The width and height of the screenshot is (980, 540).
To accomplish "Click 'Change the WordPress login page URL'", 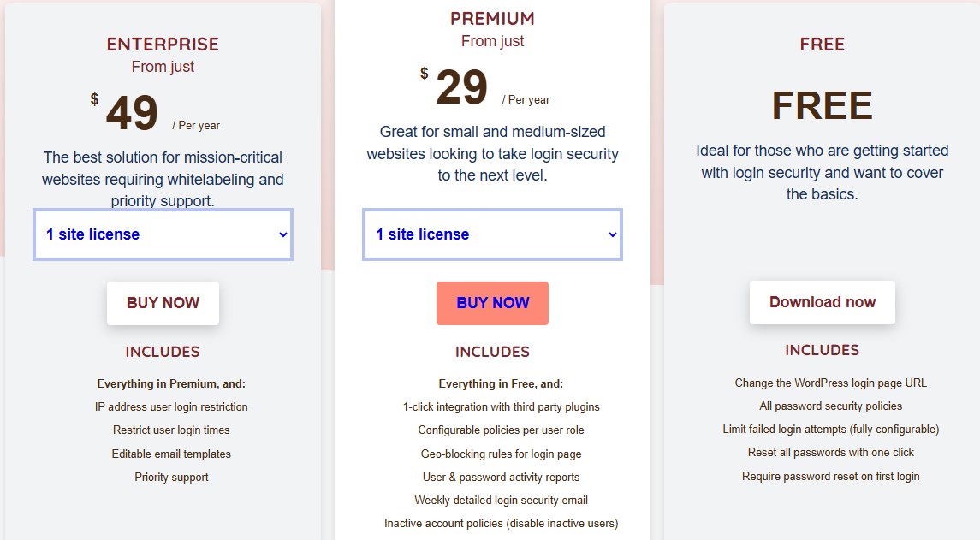I will pyautogui.click(x=830, y=383).
